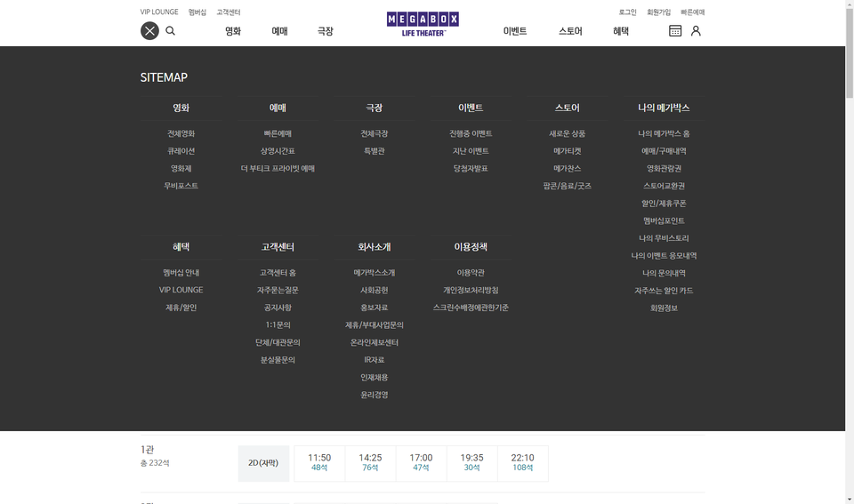Open search with the magnifier icon
Screen dimensions: 854x504
tap(171, 31)
